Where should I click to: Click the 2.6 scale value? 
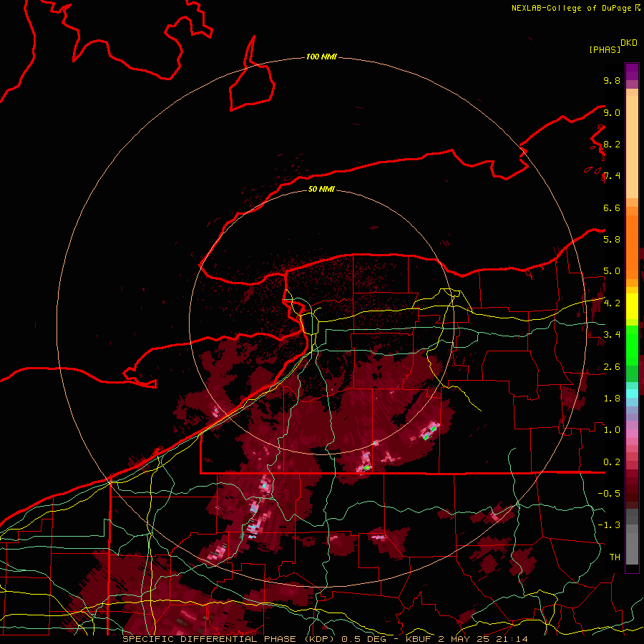612,367
